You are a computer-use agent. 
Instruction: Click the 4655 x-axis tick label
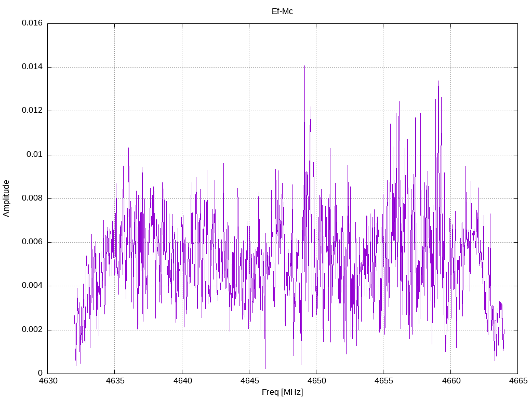tap(383, 381)
